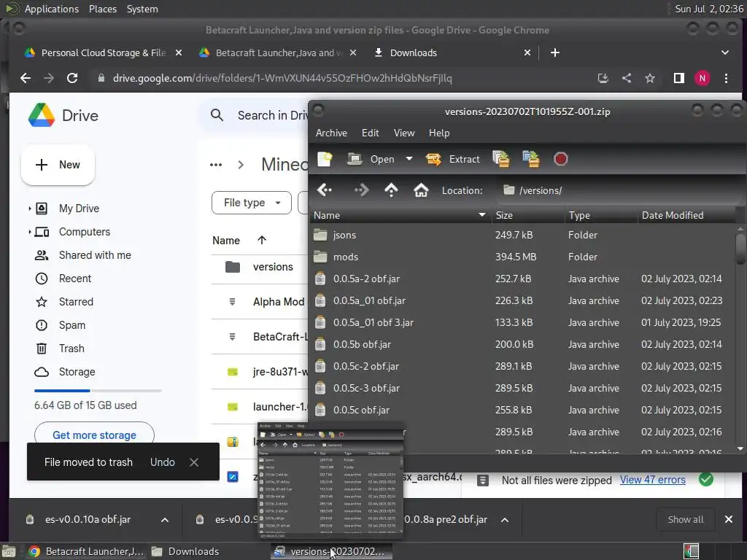Dismiss the File moved to trash notification
The image size is (747, 560).
click(194, 462)
